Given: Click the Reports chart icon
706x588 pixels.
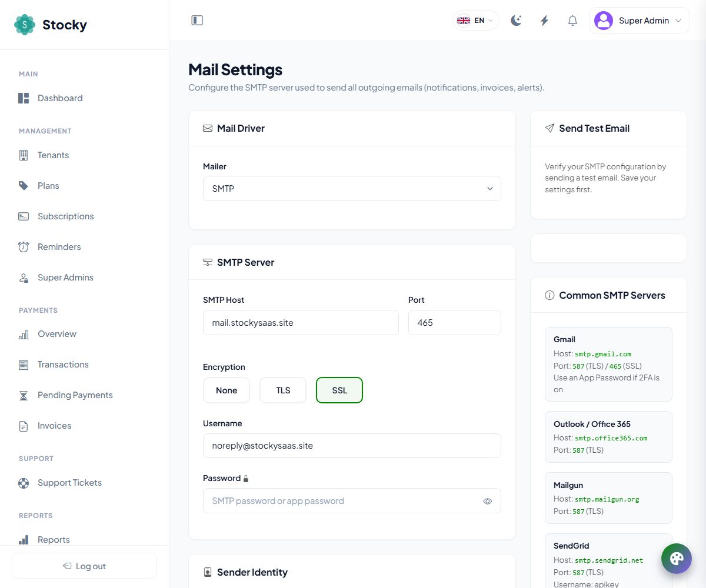Looking at the screenshot, I should pos(24,540).
